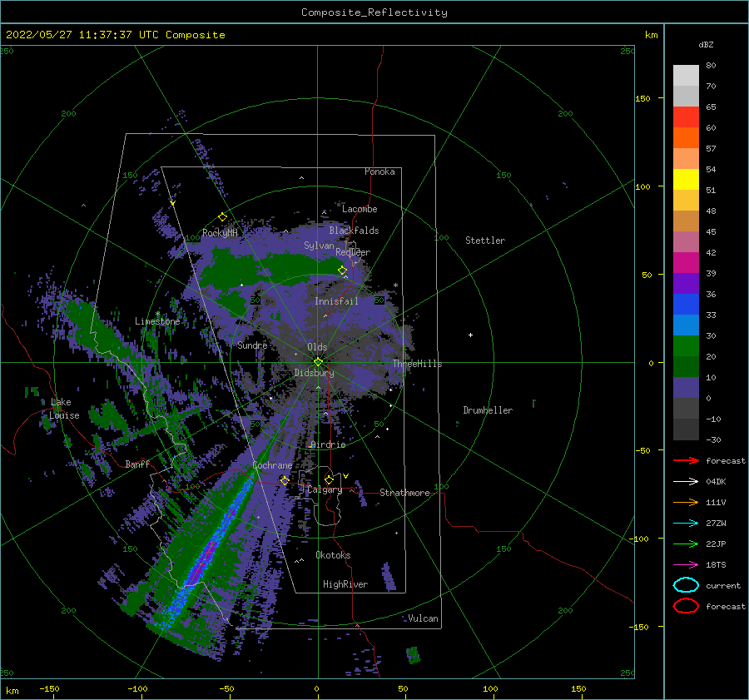Viewport: 749px width, 700px height.
Task: Select the 'HighRiver' city label
Action: [x=345, y=584]
